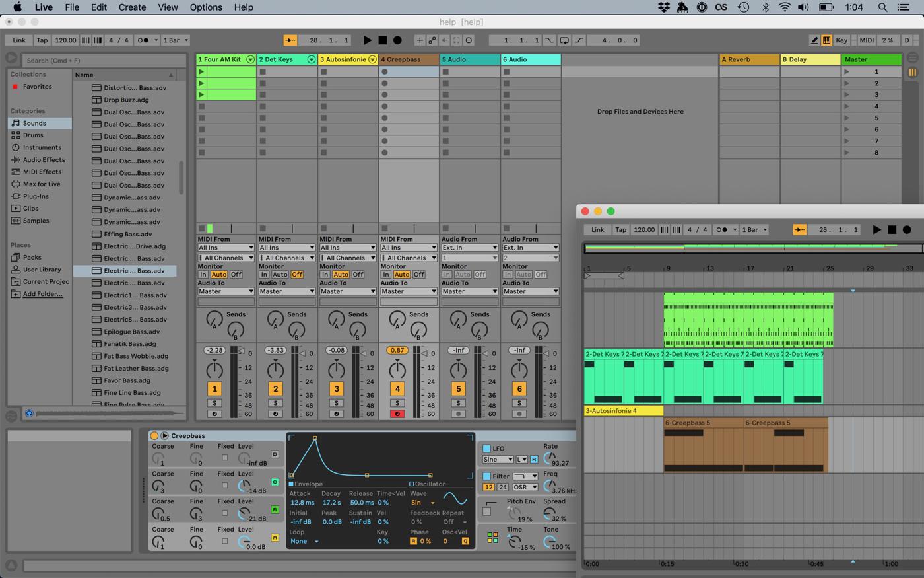Expand Audio From Ext. In on track 5

tap(469, 248)
